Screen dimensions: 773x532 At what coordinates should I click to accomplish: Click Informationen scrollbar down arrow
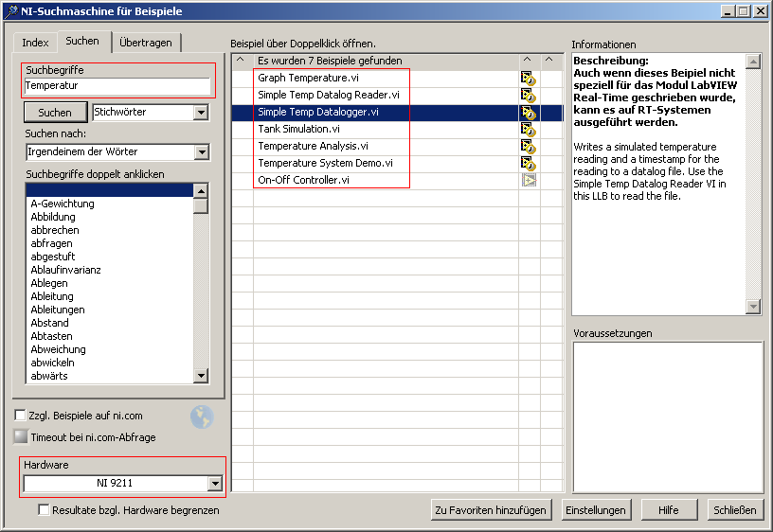[753, 307]
